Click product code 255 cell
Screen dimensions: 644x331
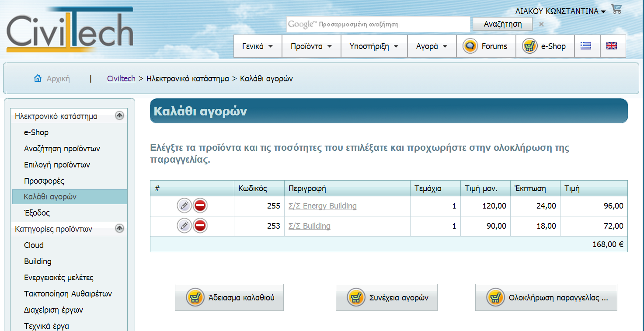coord(259,206)
